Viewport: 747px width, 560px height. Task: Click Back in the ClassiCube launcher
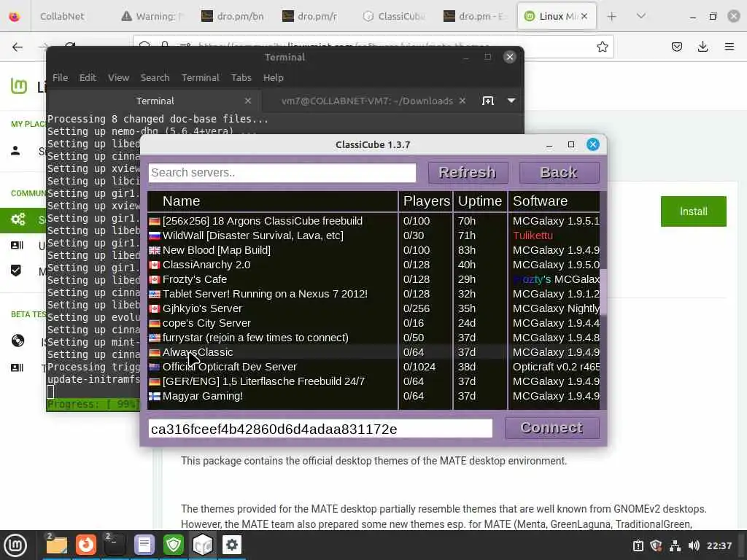tap(559, 172)
